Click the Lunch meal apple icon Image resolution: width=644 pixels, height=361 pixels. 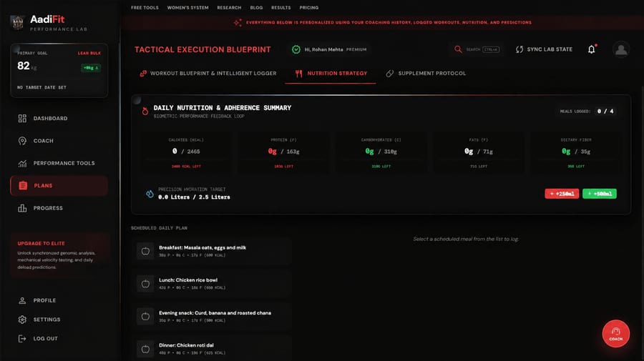[x=145, y=284]
